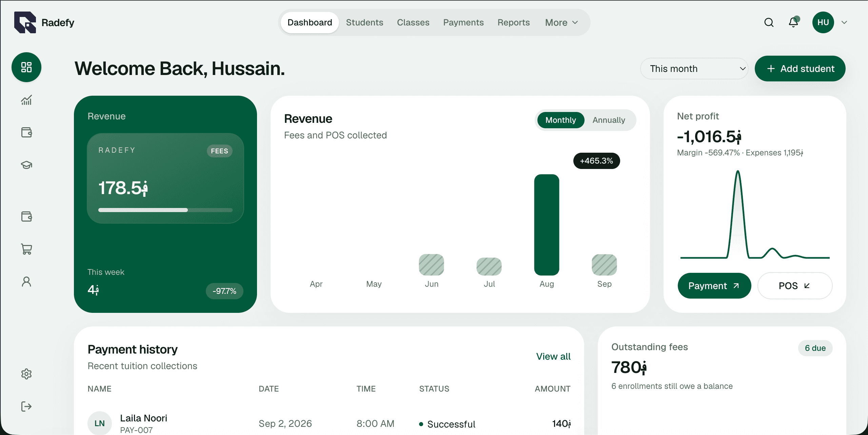Click the Laila Noori name
This screenshot has width=868, height=435.
coord(144,418)
